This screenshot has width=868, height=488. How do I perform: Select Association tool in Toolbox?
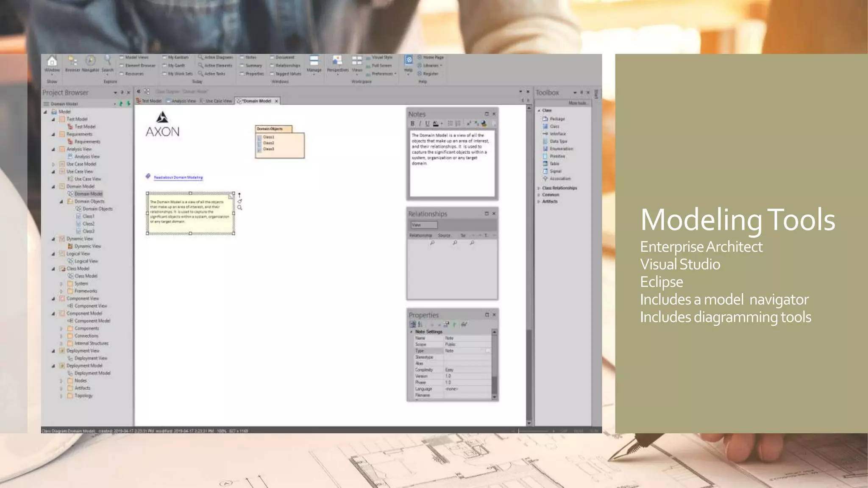(557, 179)
